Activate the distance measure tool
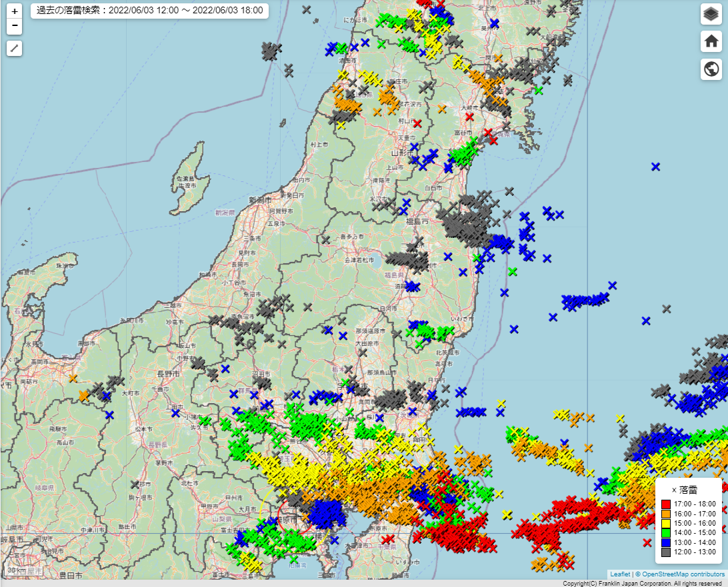The width and height of the screenshot is (728, 587). [15, 48]
